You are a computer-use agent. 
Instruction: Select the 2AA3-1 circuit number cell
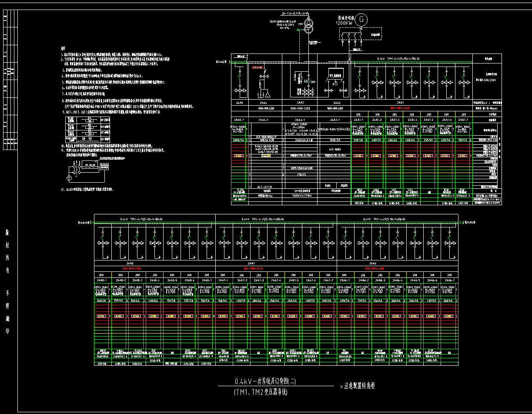[300, 120]
